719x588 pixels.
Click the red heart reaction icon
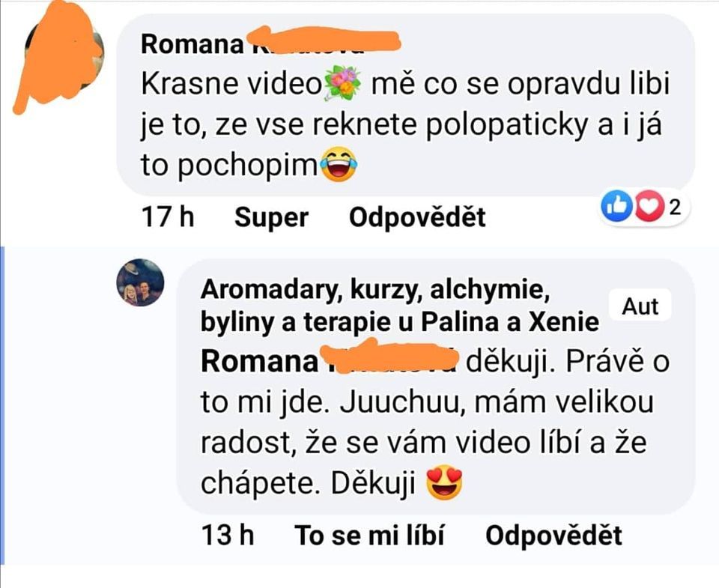pyautogui.click(x=649, y=206)
